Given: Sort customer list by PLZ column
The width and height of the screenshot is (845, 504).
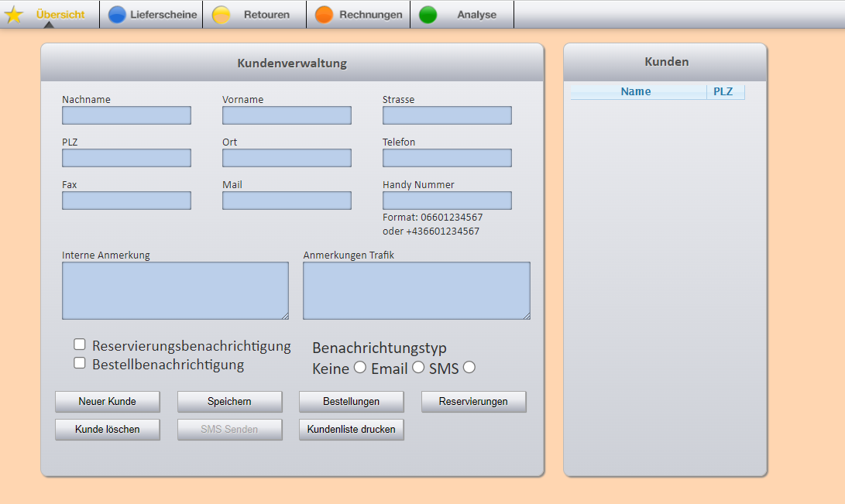Looking at the screenshot, I should coord(723,92).
